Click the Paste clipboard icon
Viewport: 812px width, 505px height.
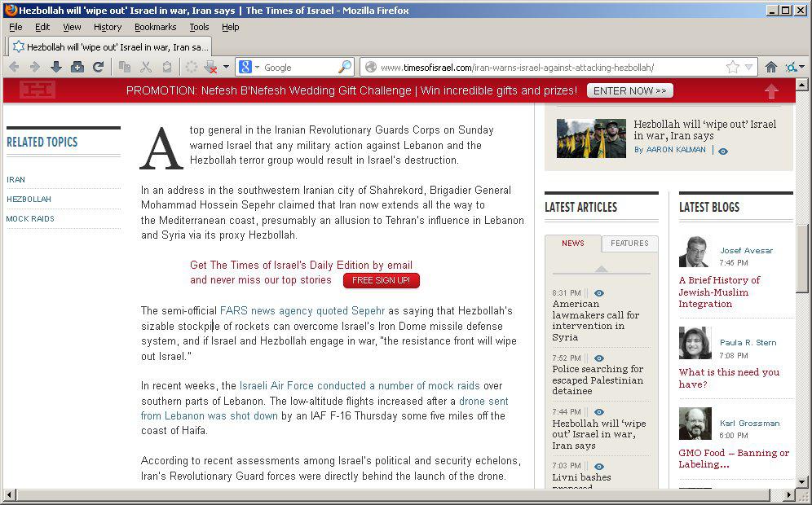167,67
